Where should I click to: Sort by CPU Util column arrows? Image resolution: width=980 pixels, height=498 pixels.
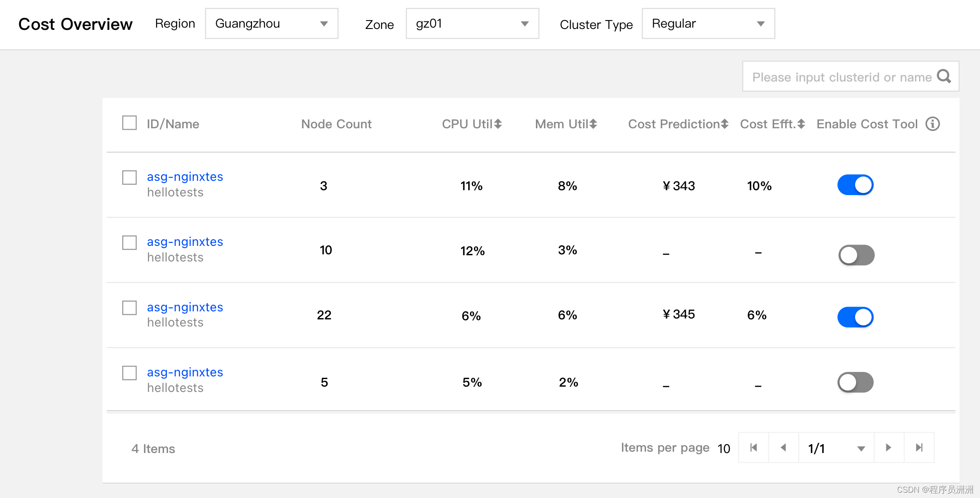point(498,124)
